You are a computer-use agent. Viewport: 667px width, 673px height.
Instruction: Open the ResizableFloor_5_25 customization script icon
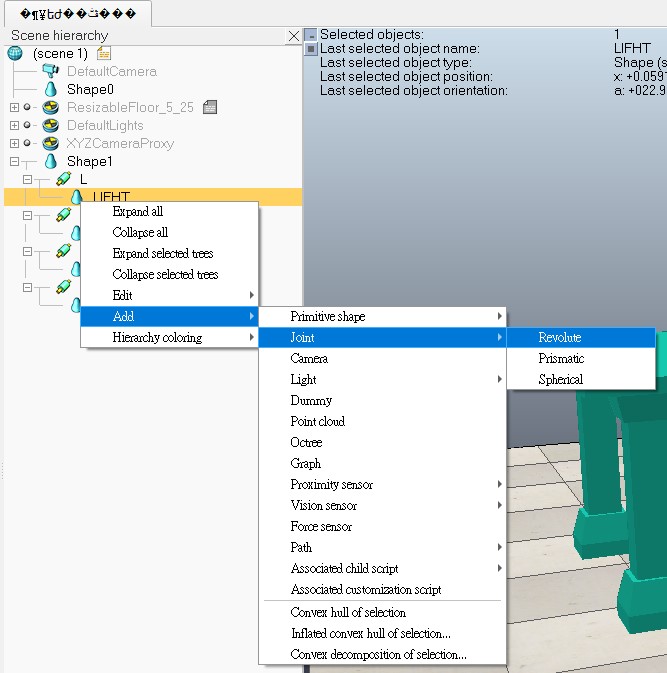(210, 107)
